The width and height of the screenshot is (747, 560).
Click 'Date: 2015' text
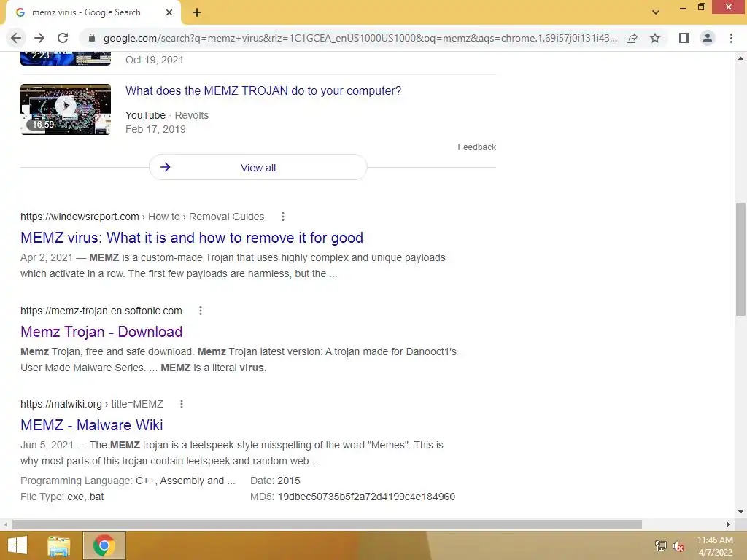275,481
